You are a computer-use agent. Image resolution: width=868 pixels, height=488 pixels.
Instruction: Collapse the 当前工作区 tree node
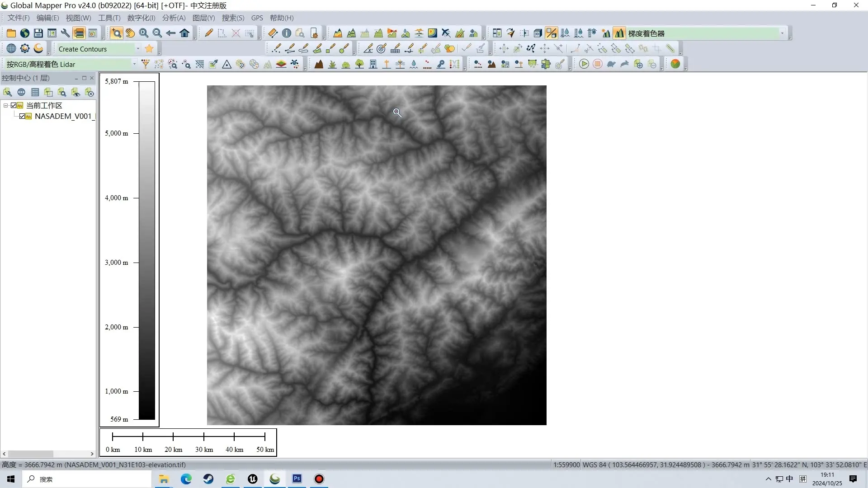click(x=6, y=105)
